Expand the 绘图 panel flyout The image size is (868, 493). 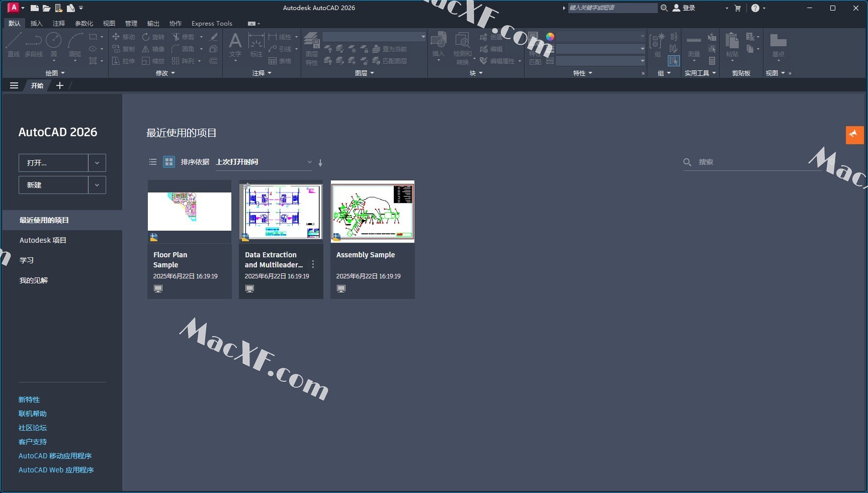pos(55,73)
